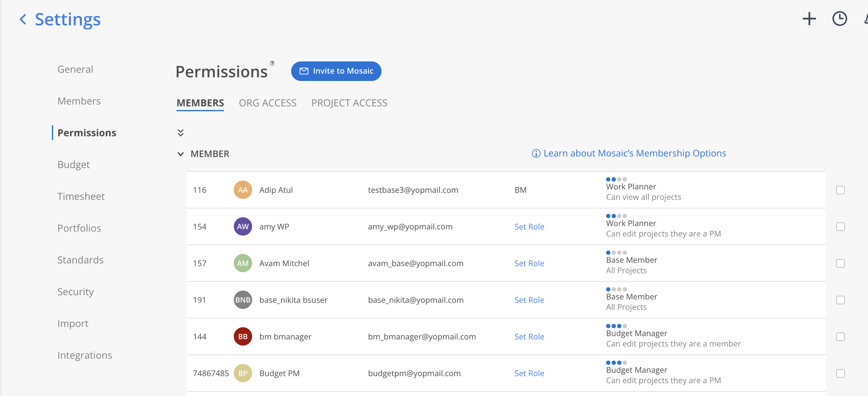Screen dimensions: 868x396
Task: Click access level dots for Avam Mitchel
Action: pyautogui.click(x=616, y=253)
